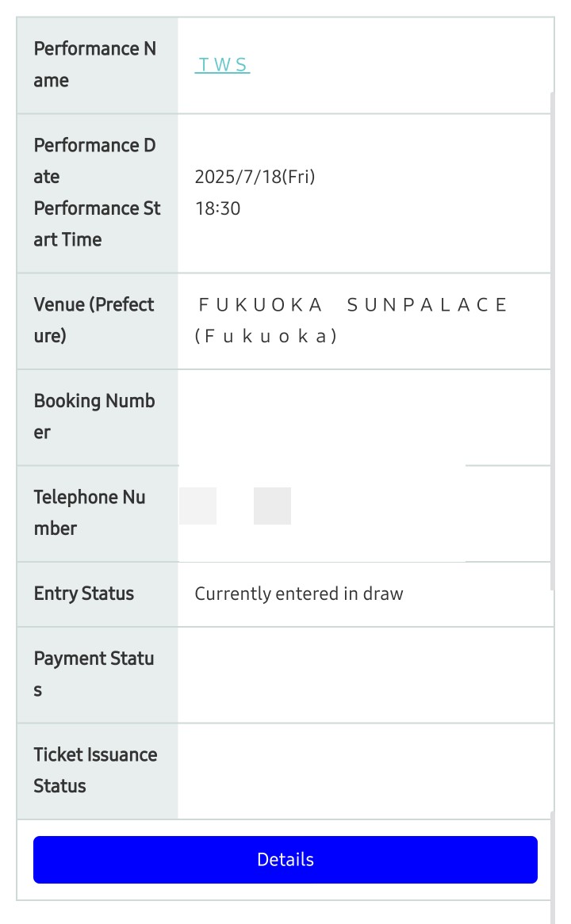Click the Performance Name label
The image size is (571, 924).
[95, 64]
